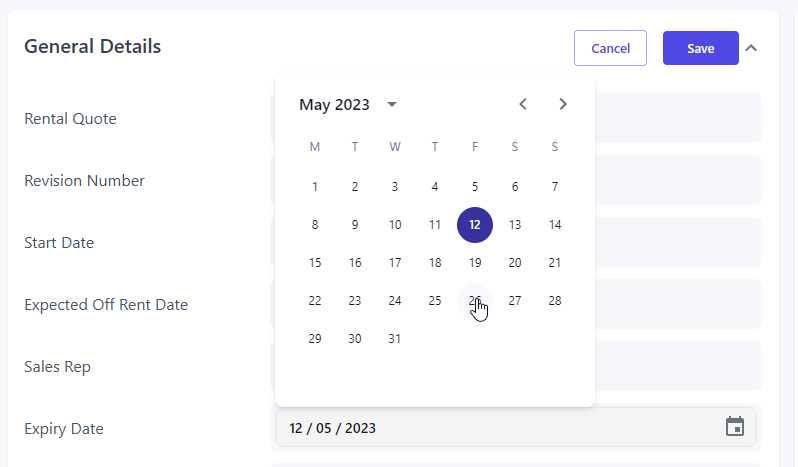Open the calendar icon in Expiry Date

pyautogui.click(x=735, y=427)
